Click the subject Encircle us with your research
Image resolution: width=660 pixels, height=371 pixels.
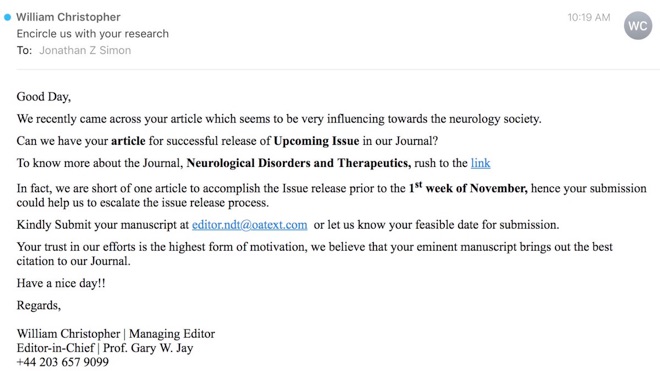click(x=93, y=34)
